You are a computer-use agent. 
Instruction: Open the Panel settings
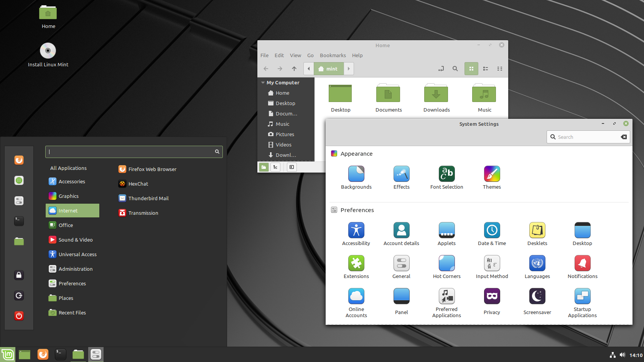[x=401, y=301]
